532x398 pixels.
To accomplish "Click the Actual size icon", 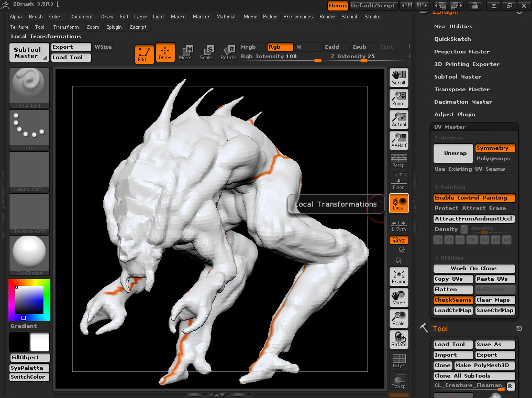I will 398,119.
